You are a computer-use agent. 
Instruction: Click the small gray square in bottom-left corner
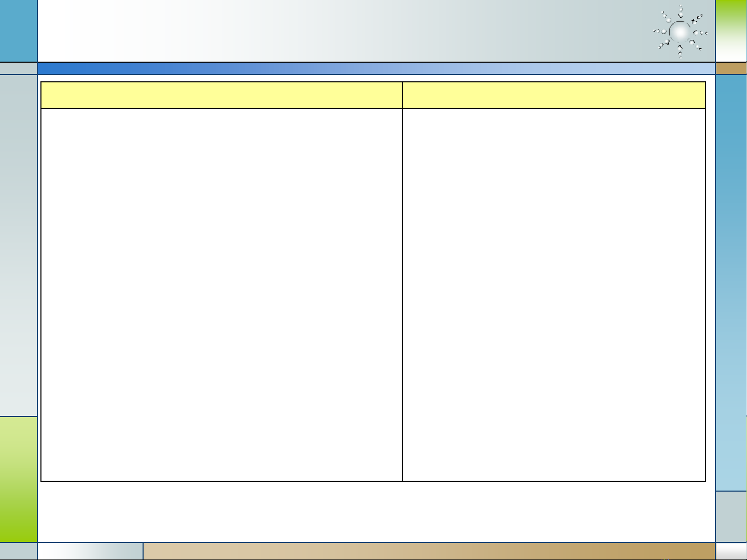coord(19,551)
